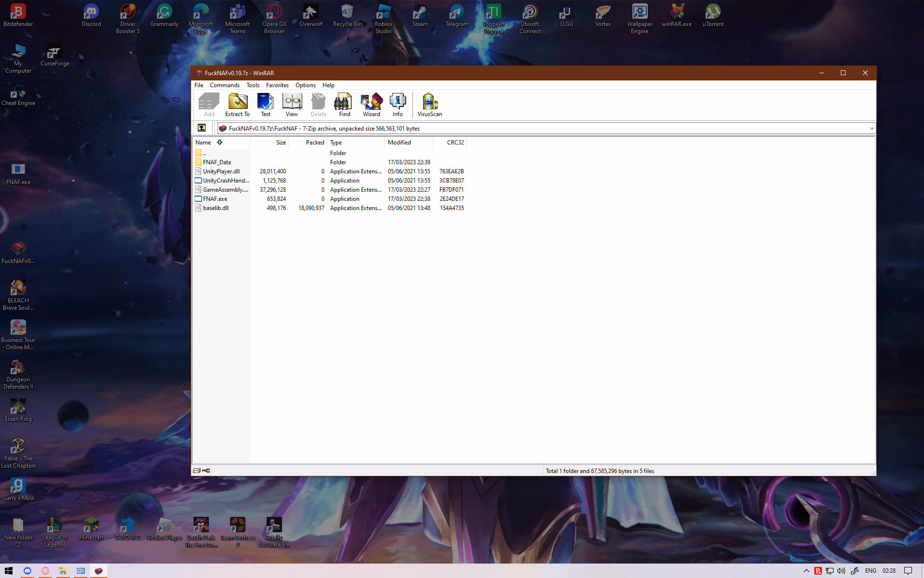924x578 pixels.
Task: Select UnityPlayer.dll in the archive
Action: pos(221,171)
